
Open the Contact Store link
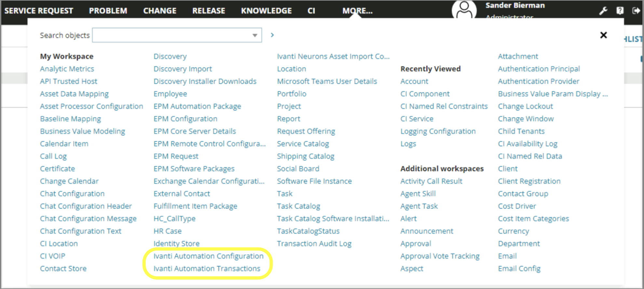tap(63, 268)
